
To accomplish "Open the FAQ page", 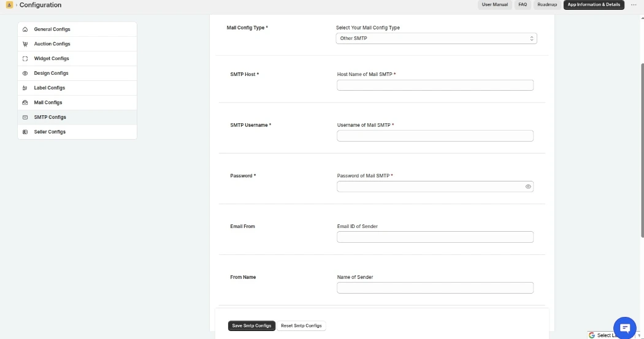I will tap(523, 4).
